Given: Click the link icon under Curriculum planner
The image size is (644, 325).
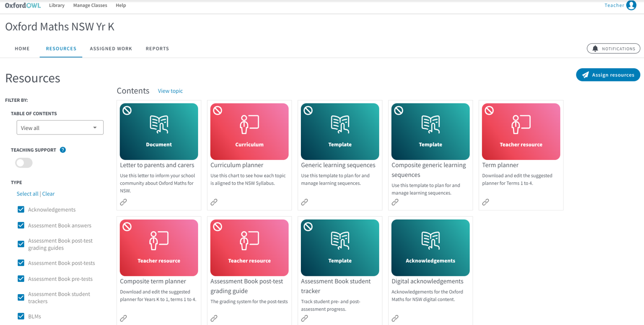Looking at the screenshot, I should click(x=214, y=202).
